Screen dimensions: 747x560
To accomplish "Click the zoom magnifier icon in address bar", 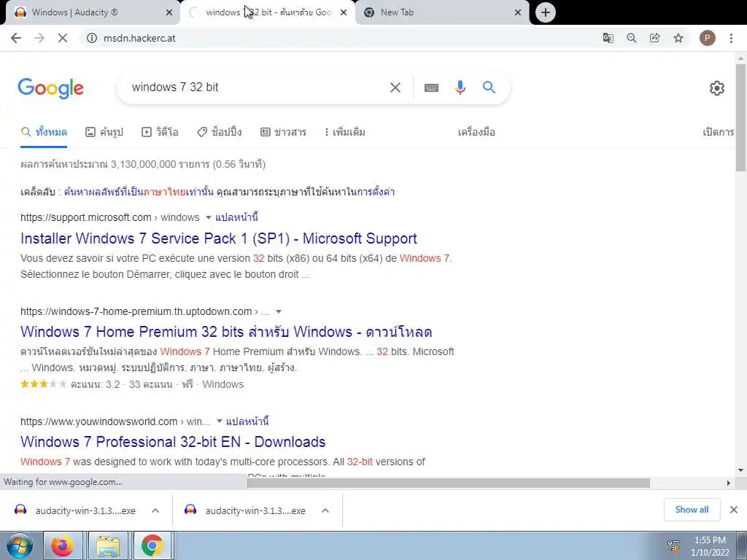I will [631, 38].
